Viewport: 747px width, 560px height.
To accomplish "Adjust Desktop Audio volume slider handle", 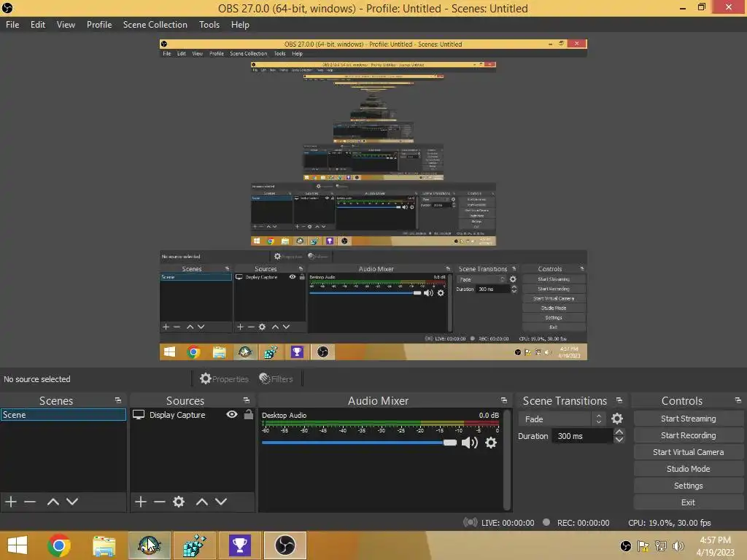I will 449,443.
